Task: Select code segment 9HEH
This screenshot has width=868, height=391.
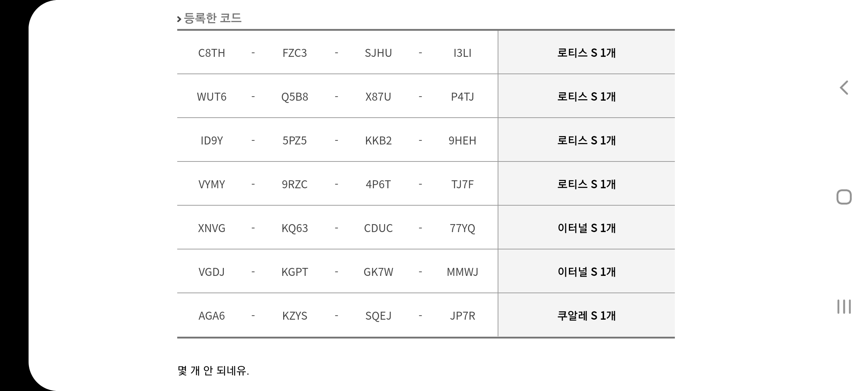Action: (x=462, y=140)
